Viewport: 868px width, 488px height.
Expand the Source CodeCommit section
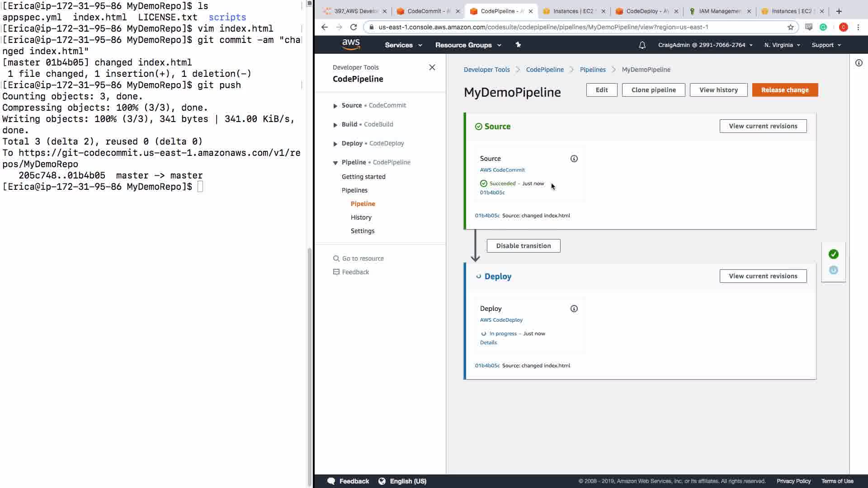pos(335,106)
